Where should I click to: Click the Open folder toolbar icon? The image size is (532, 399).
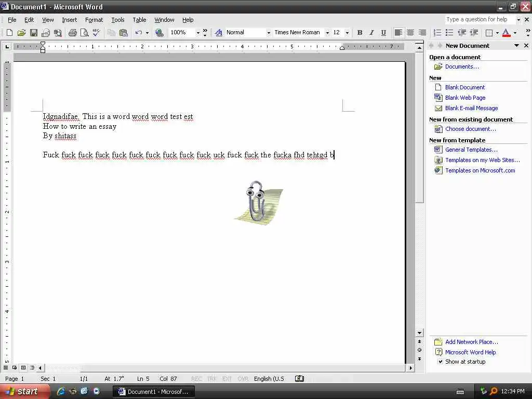click(21, 33)
